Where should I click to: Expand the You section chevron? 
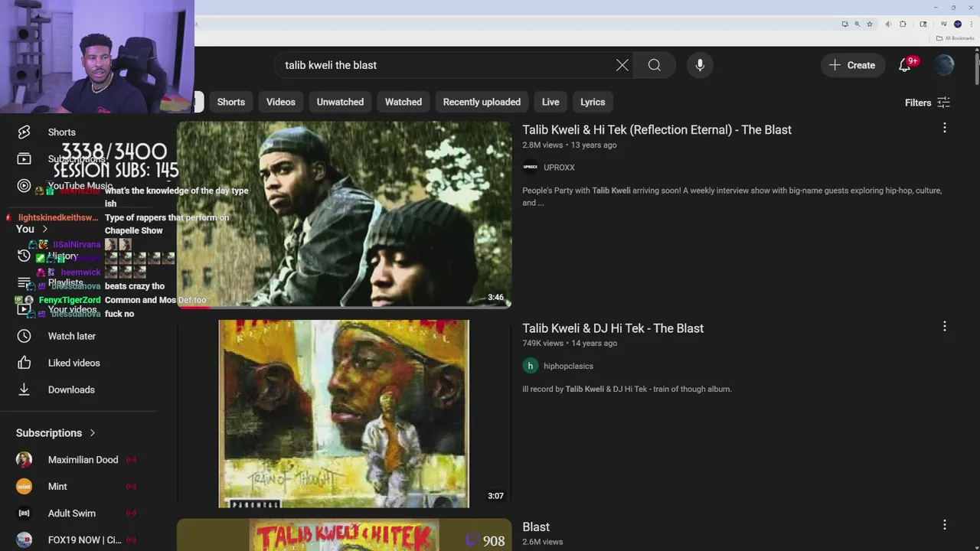click(45, 229)
